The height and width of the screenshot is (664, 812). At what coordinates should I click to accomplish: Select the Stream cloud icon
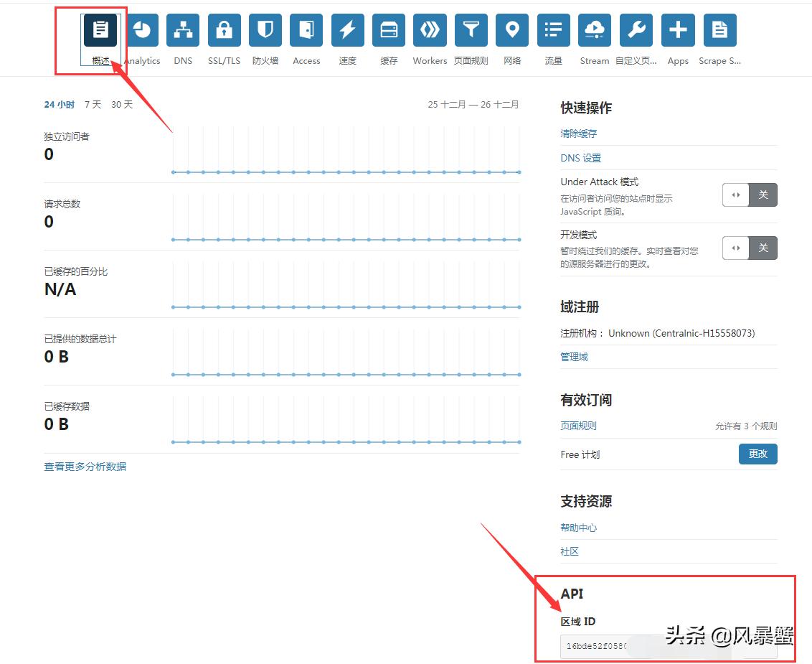[594, 29]
